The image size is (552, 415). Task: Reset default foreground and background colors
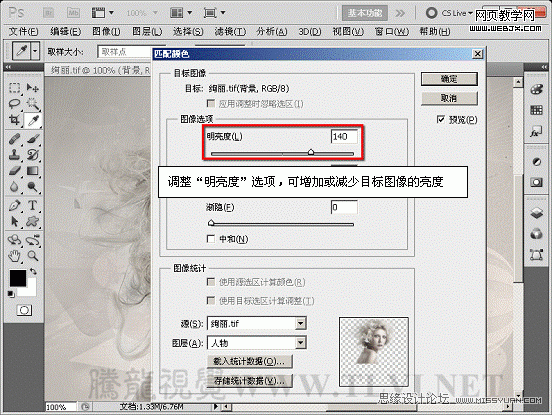[11, 293]
